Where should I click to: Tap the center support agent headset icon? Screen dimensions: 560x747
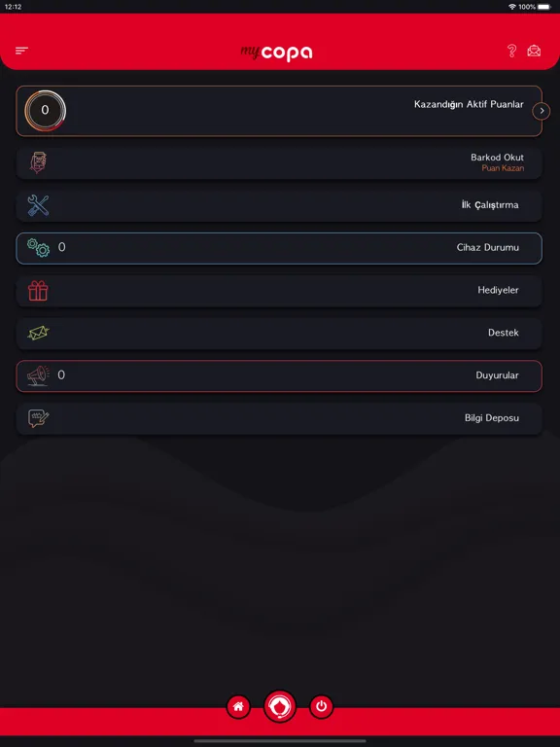pyautogui.click(x=280, y=706)
